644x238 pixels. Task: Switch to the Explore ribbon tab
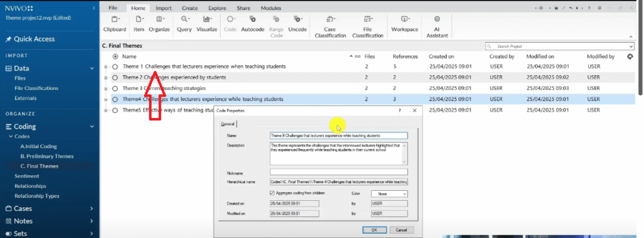coord(217,8)
